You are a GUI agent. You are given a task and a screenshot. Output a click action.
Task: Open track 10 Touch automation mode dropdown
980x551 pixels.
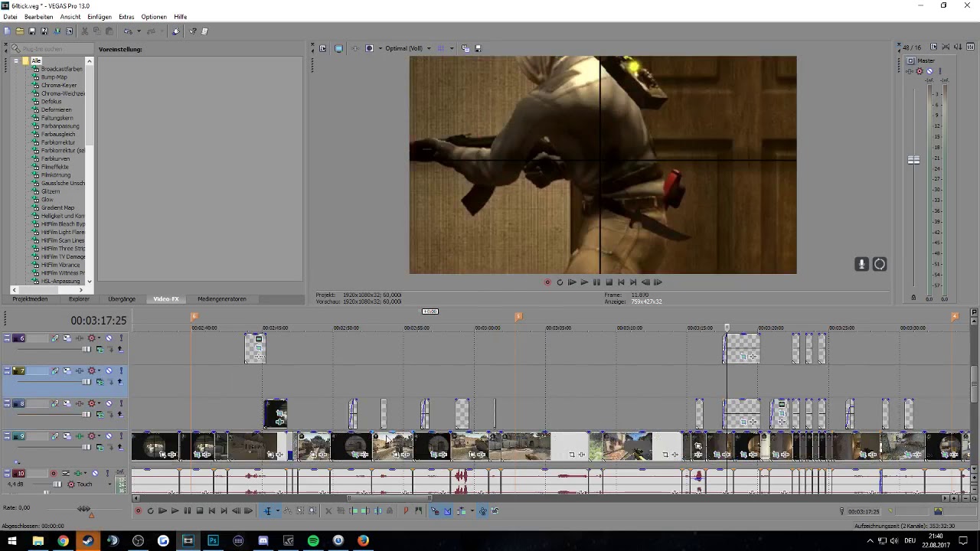click(x=109, y=484)
